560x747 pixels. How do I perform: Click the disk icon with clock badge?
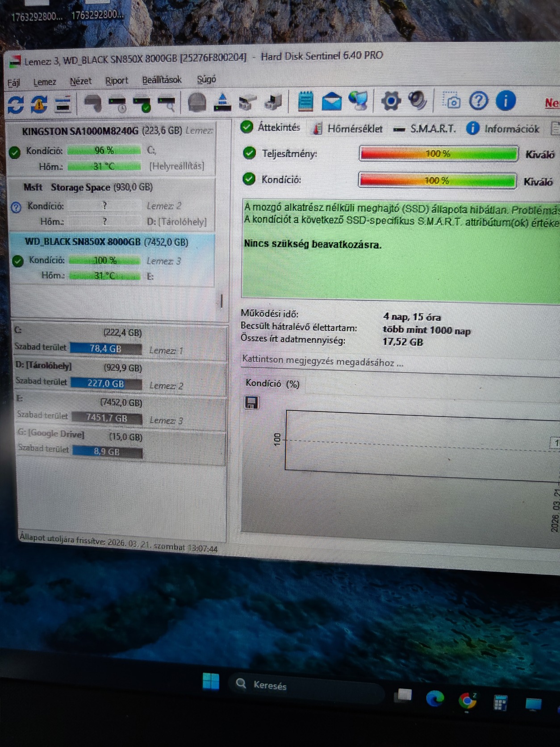pyautogui.click(x=118, y=104)
